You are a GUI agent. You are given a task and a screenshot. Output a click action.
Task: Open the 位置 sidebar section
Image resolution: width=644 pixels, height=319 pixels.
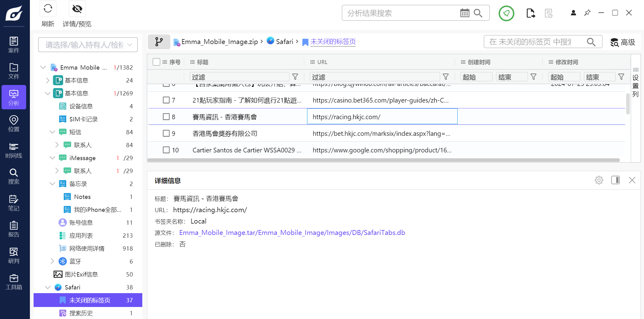(14, 124)
